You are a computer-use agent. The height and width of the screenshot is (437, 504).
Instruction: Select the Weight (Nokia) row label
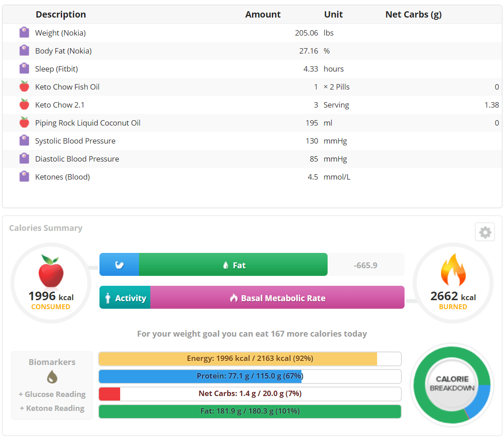coord(60,33)
